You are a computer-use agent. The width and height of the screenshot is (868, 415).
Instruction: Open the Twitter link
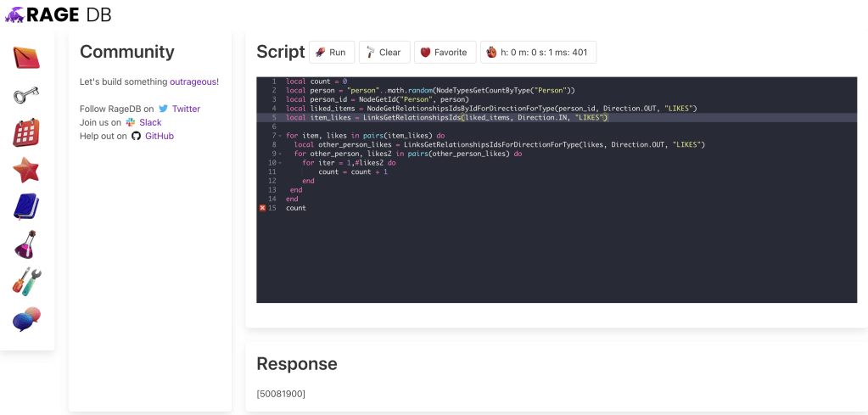tap(186, 109)
